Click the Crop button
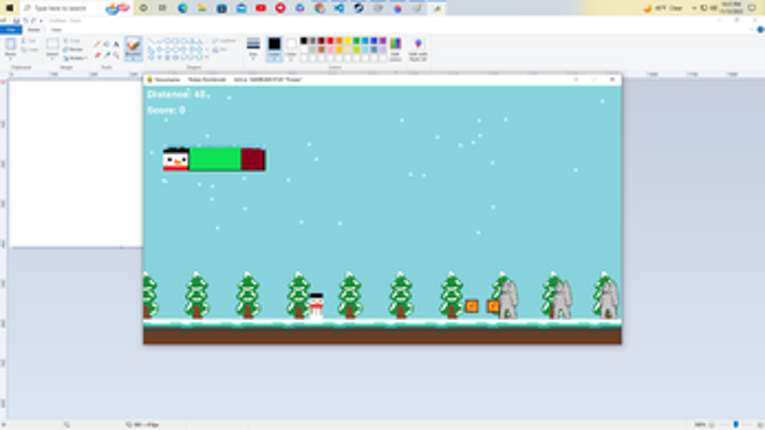Screen dimensions: 765x430 pos(72,41)
